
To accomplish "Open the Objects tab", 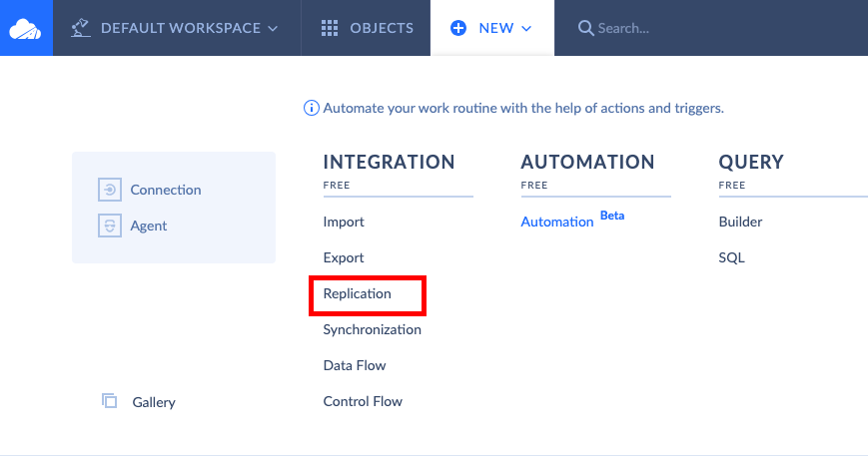I will coord(366,28).
